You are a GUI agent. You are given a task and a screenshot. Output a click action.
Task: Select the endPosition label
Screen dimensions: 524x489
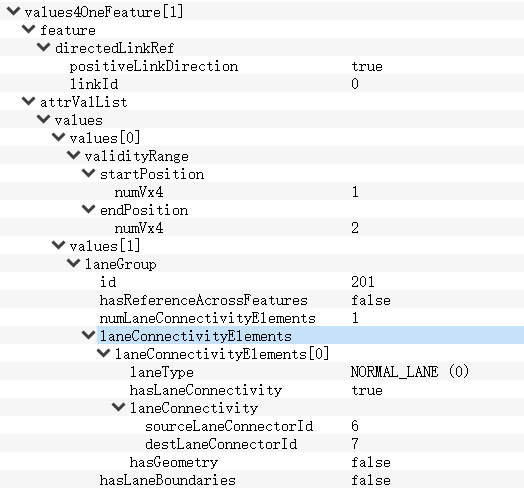click(144, 210)
